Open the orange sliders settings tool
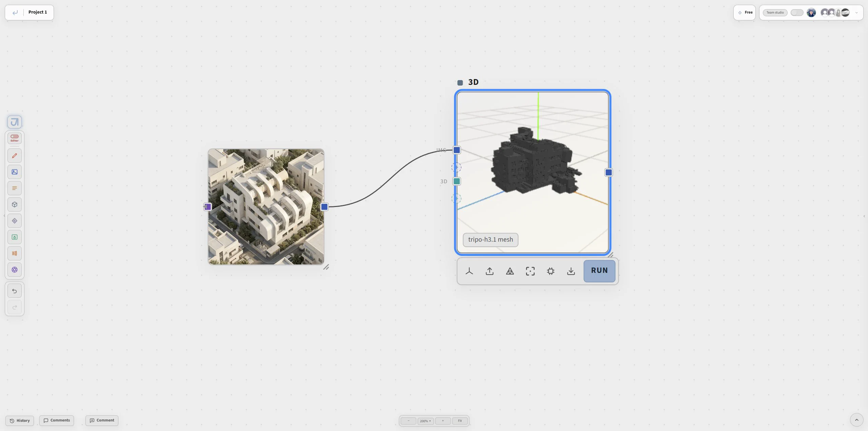 click(x=15, y=254)
